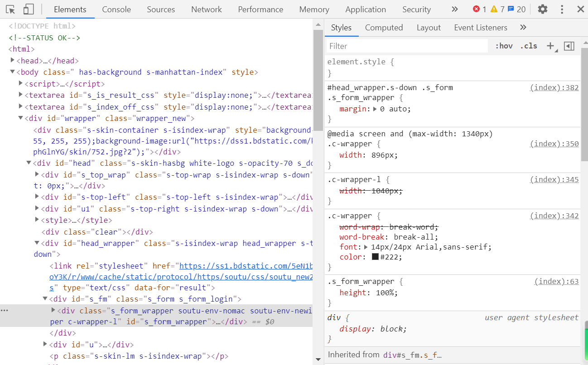The width and height of the screenshot is (588, 365).
Task: Open source link (index):63
Action: point(557,281)
